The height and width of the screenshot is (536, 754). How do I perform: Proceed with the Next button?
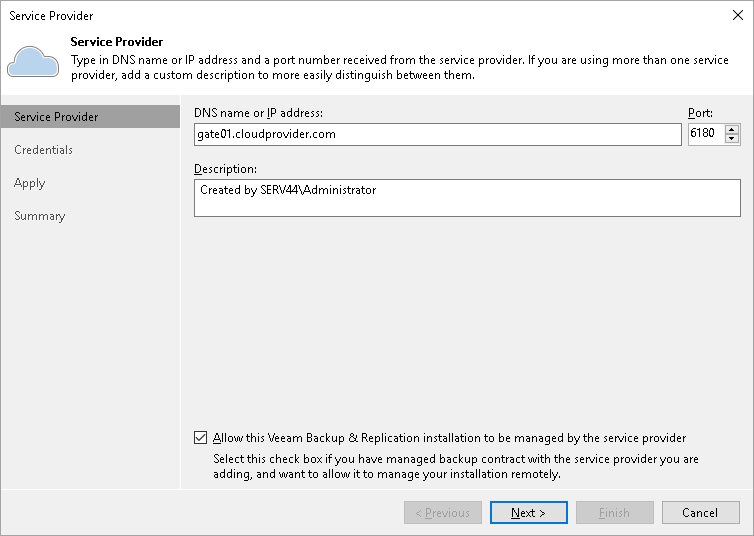[529, 513]
